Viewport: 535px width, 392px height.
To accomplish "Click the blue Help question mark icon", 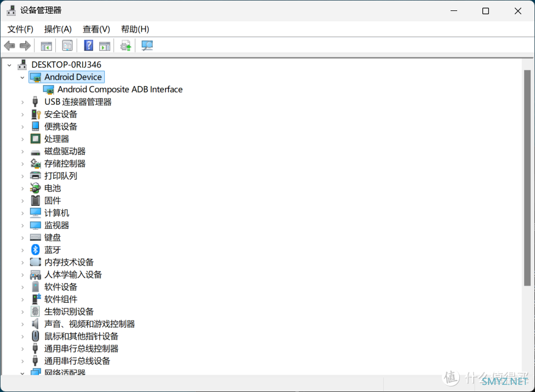I will coord(88,46).
